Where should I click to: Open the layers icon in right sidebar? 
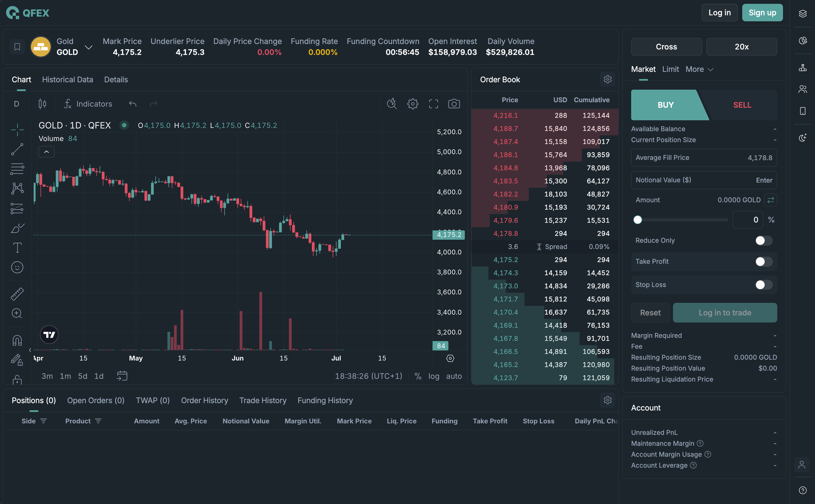click(x=803, y=13)
